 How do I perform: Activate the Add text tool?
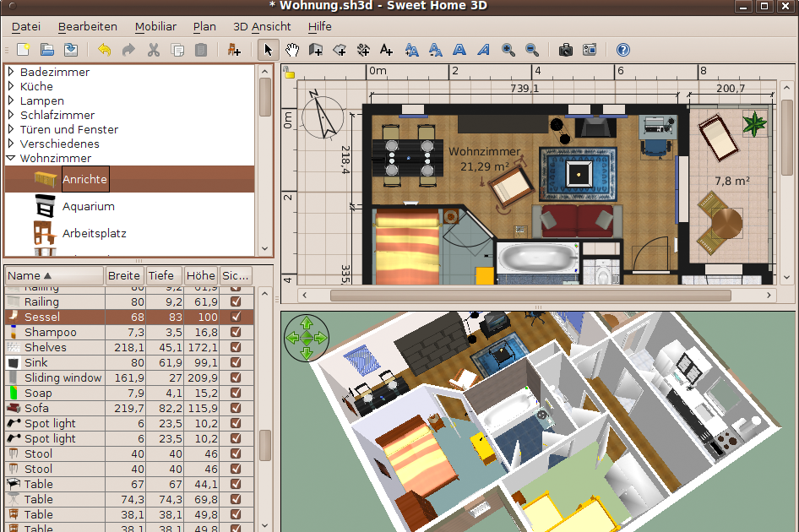coord(386,50)
